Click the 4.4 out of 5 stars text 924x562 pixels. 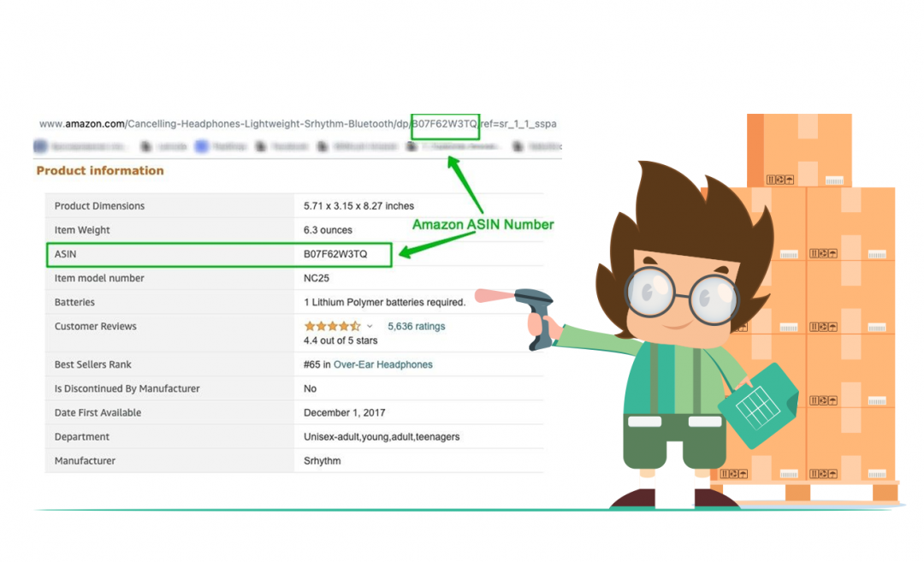[341, 340]
